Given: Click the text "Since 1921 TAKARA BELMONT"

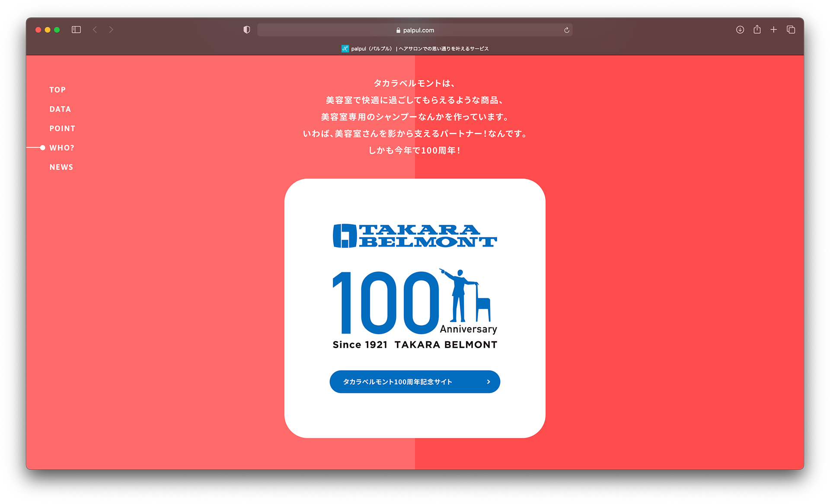Looking at the screenshot, I should coord(415,345).
